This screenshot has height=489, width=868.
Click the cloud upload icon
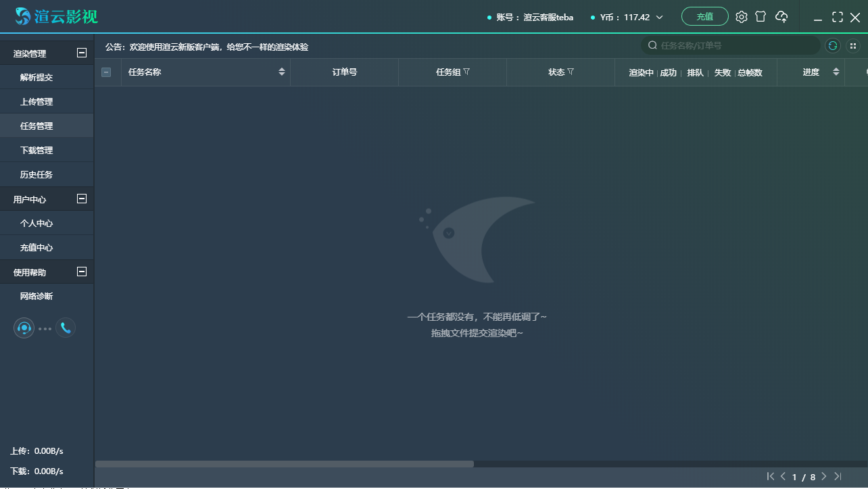(781, 17)
